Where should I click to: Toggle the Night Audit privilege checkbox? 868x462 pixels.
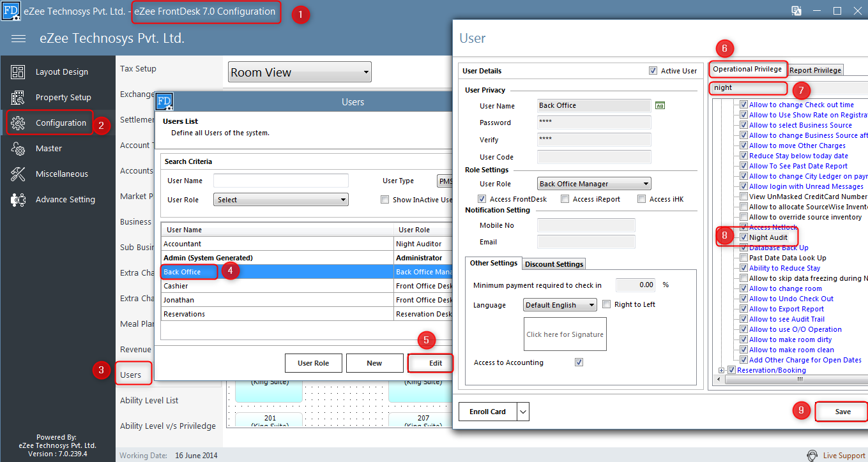pyautogui.click(x=744, y=237)
